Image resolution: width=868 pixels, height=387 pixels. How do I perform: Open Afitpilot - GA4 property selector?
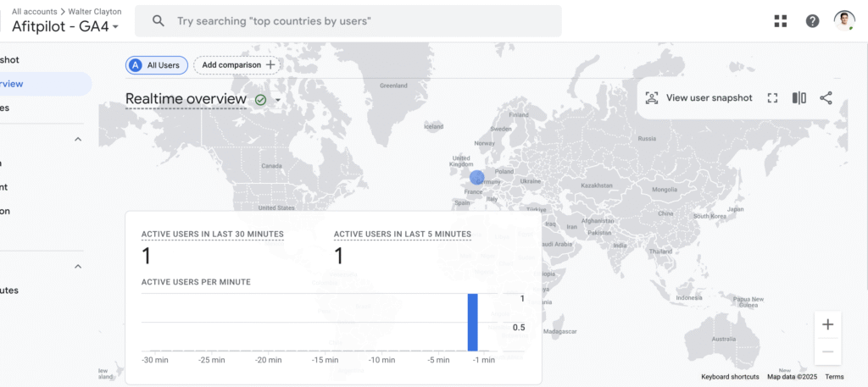pyautogui.click(x=64, y=26)
